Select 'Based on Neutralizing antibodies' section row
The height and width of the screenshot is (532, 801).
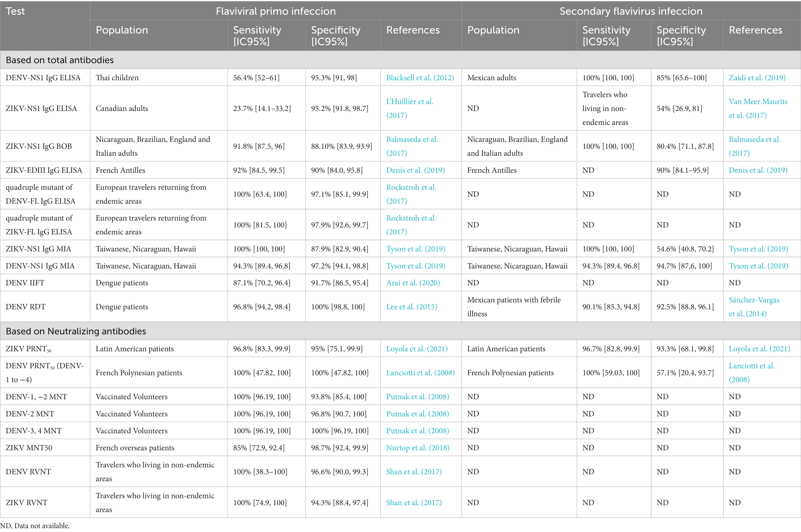(x=400, y=331)
